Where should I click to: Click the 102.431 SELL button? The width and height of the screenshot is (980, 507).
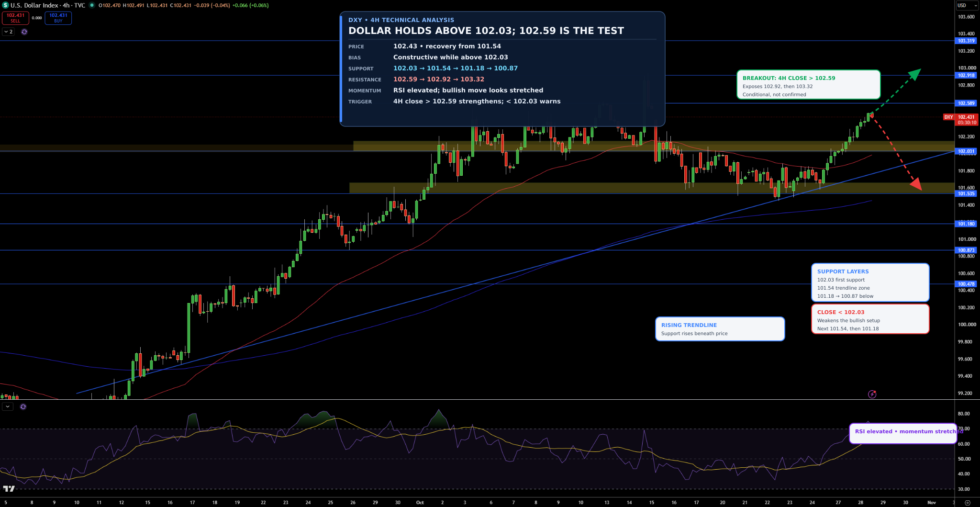(15, 18)
